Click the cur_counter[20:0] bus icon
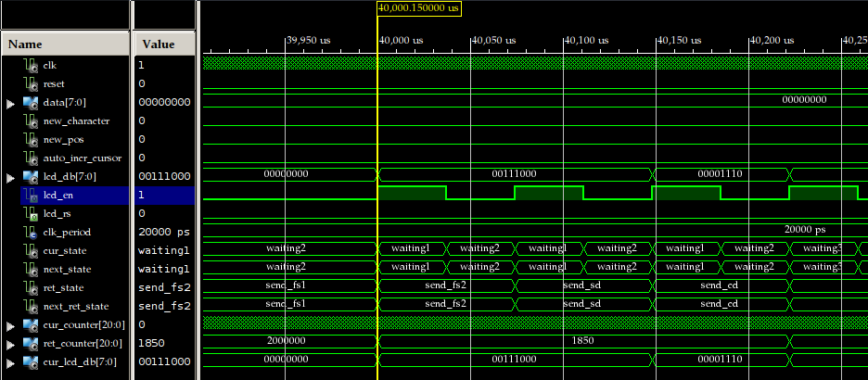 [31, 324]
